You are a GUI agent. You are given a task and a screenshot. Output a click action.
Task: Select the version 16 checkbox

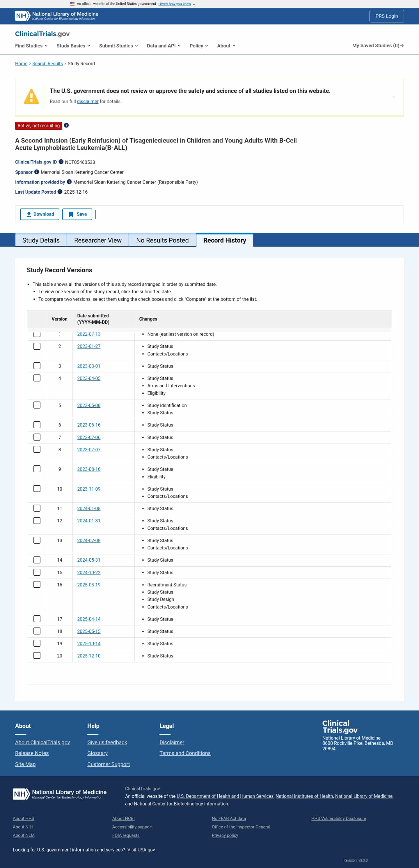point(37,585)
